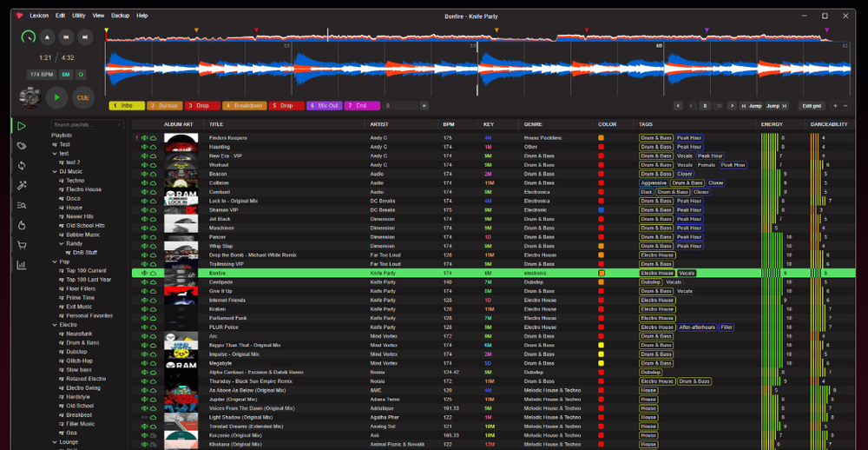Click the add cue plus button
This screenshot has width=868, height=450.
pyautogui.click(x=424, y=106)
